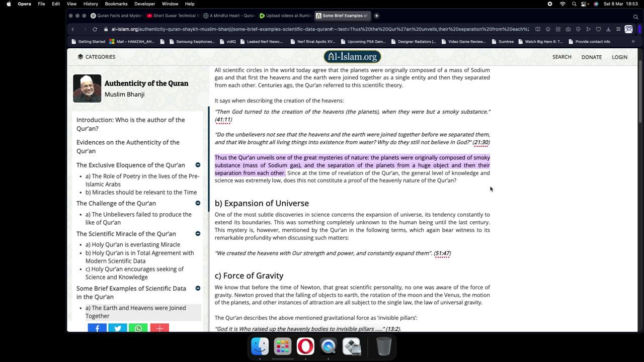This screenshot has width=644, height=362.
Task: Add page to bookmarks with heart icon
Action: (598, 29)
